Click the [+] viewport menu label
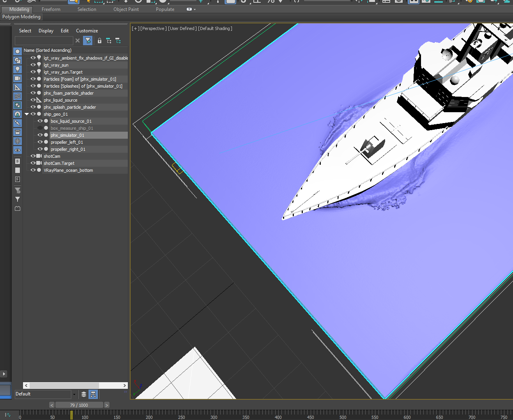This screenshot has height=420, width=513. pos(135,28)
